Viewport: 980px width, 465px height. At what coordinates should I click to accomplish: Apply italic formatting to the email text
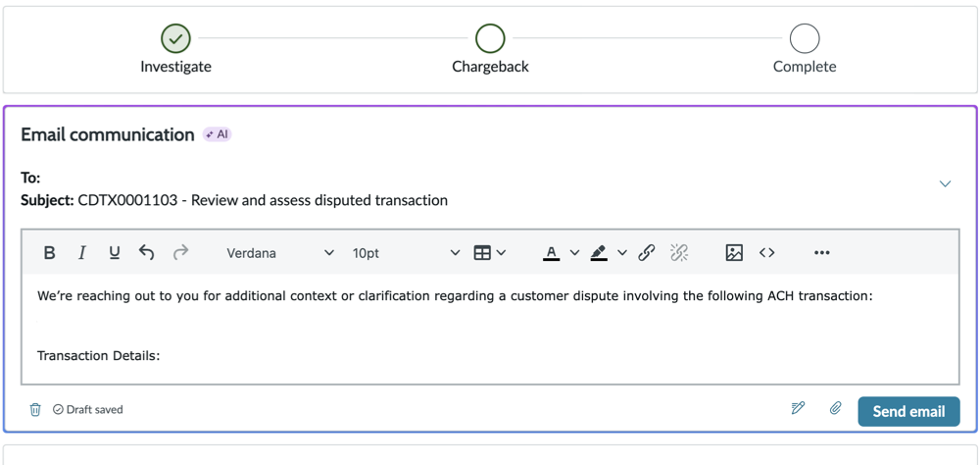point(82,253)
